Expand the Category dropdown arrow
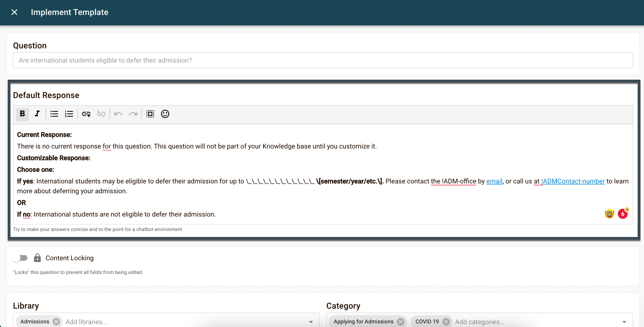644x327 pixels. tap(624, 322)
